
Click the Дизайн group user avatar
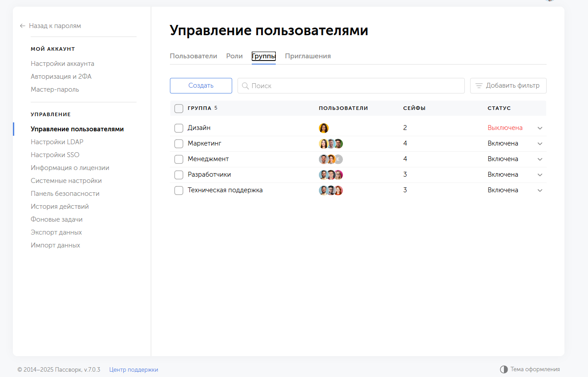coord(324,128)
